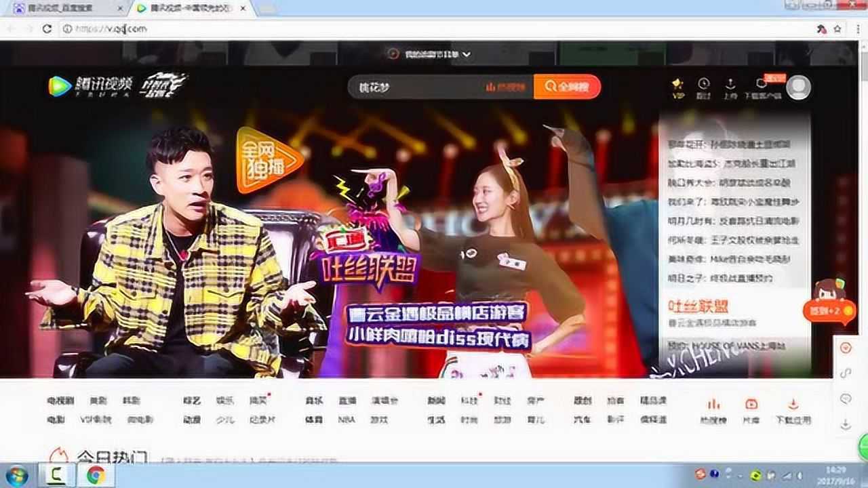Click the 上传 upload icon in the header
868x488 pixels.
[x=730, y=85]
